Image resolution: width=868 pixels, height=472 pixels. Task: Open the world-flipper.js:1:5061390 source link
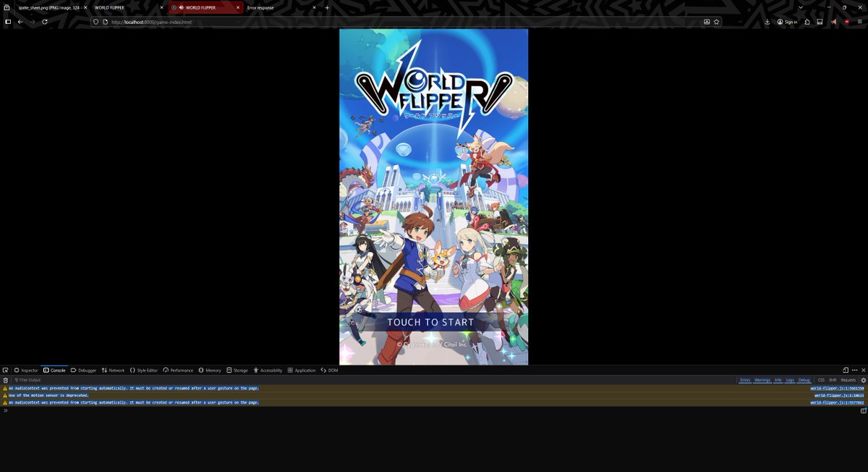point(837,388)
